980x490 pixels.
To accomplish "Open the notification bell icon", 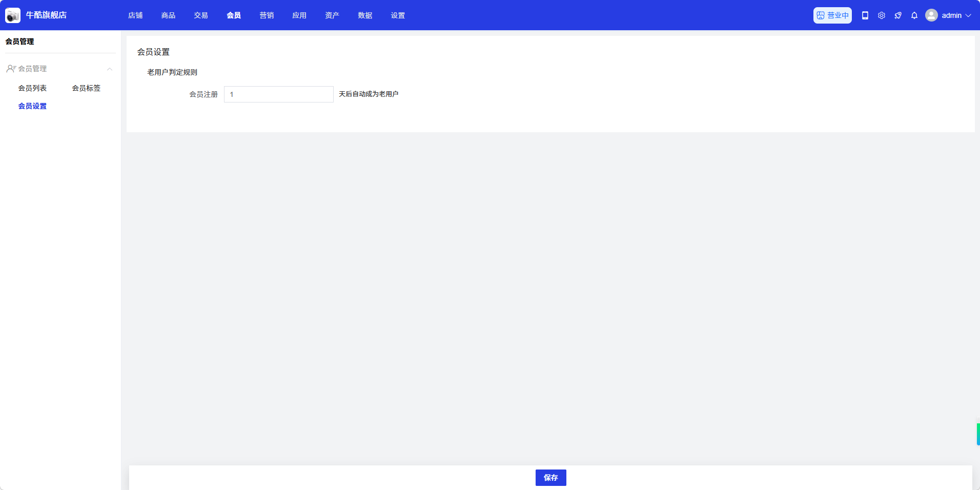I will pos(914,15).
